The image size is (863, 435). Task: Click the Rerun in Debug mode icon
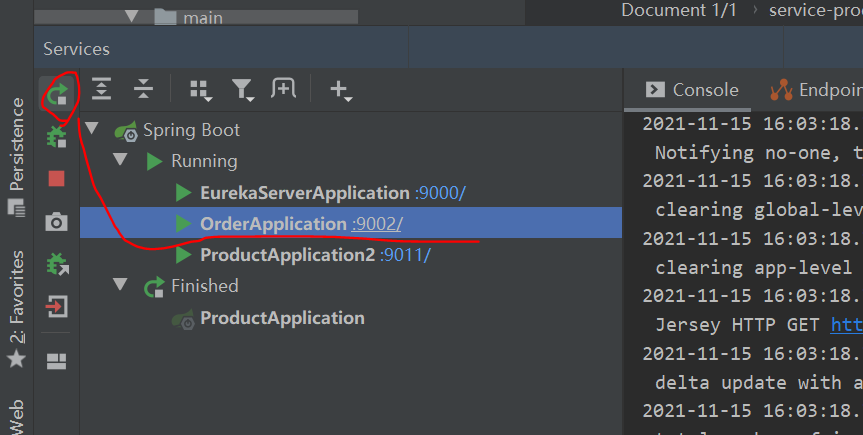click(56, 137)
